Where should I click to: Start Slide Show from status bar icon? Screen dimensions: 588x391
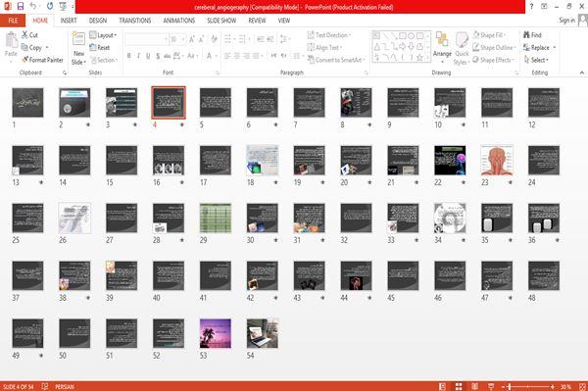pyautogui.click(x=491, y=386)
